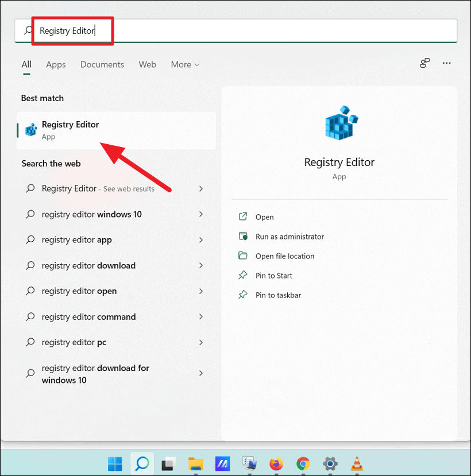The width and height of the screenshot is (471, 476).
Task: Click the pin icon beside Pin to taskbar
Action: (243, 295)
